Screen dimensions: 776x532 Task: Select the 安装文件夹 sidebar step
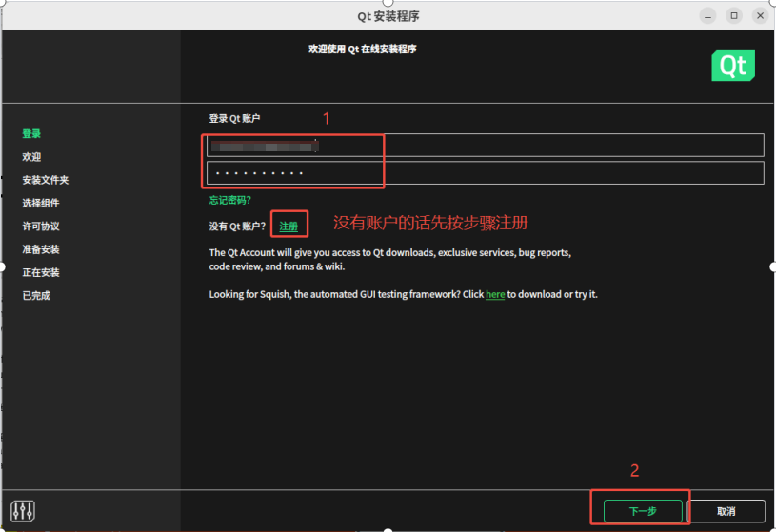tap(45, 180)
